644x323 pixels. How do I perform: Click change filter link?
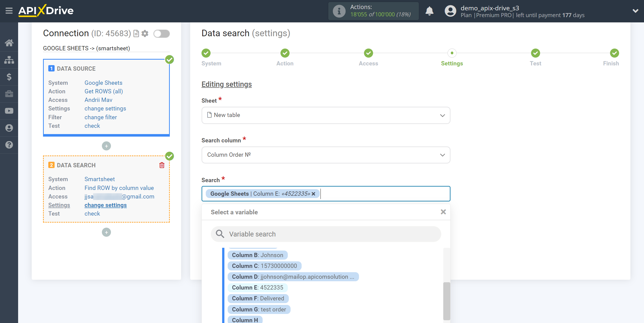pos(101,117)
